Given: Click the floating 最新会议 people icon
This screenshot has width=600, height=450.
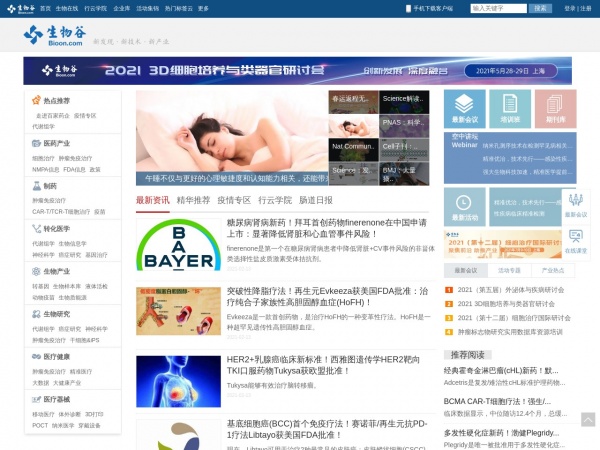Looking at the screenshot, I should 576,200.
